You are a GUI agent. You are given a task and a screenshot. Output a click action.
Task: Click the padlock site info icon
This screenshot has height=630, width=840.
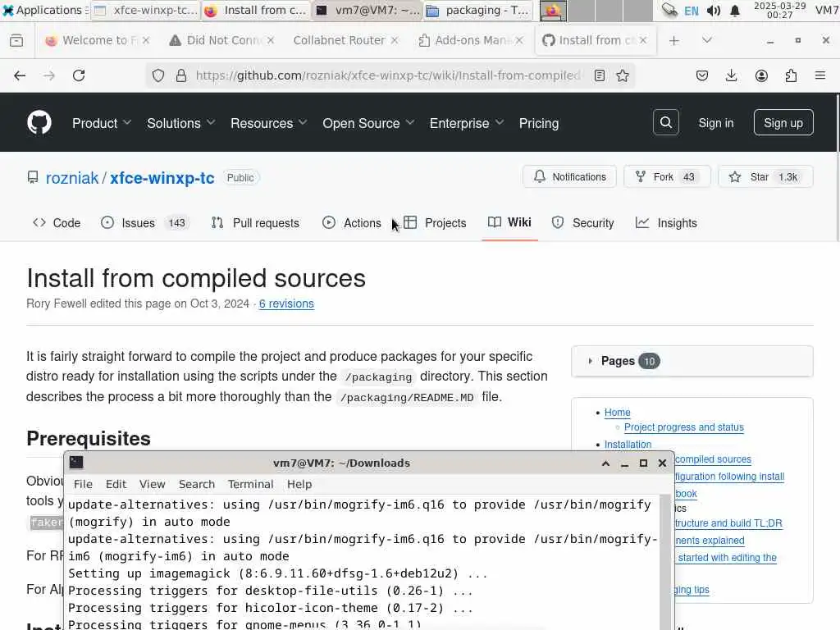(181, 75)
